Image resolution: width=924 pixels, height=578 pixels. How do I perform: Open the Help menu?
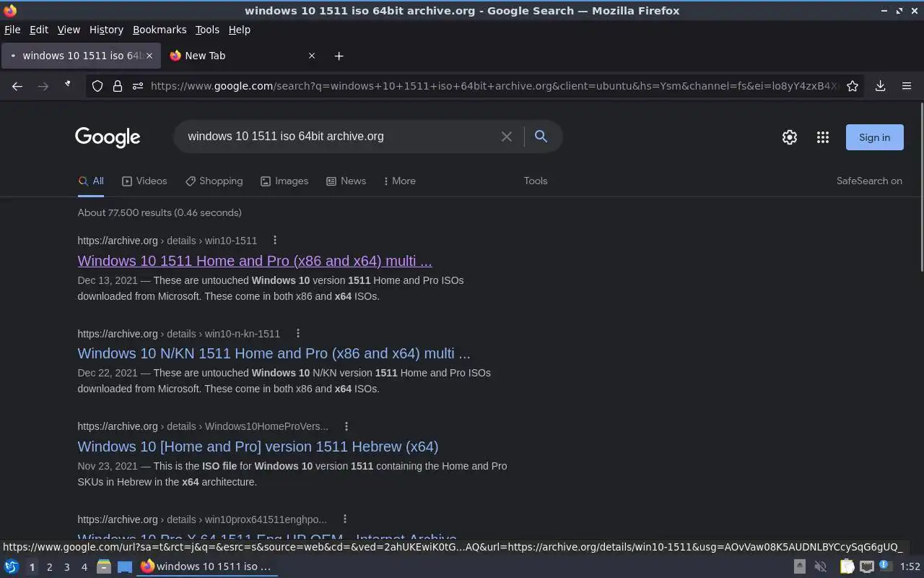pyautogui.click(x=239, y=30)
